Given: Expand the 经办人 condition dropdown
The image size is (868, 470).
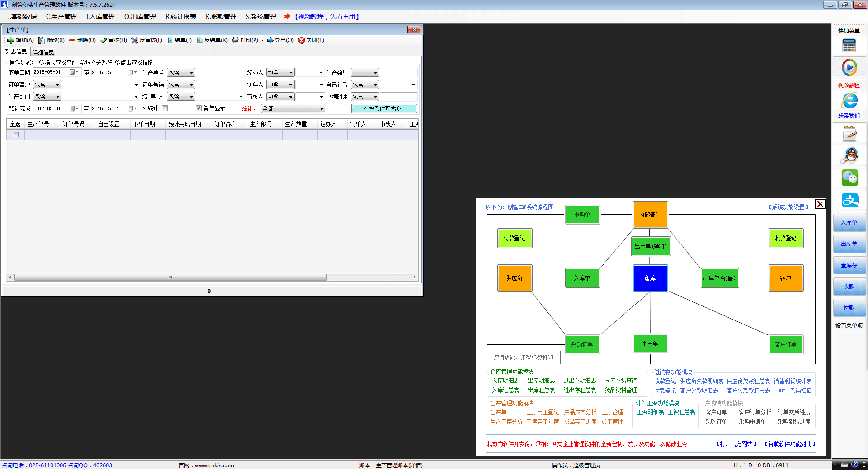Looking at the screenshot, I should click(280, 73).
